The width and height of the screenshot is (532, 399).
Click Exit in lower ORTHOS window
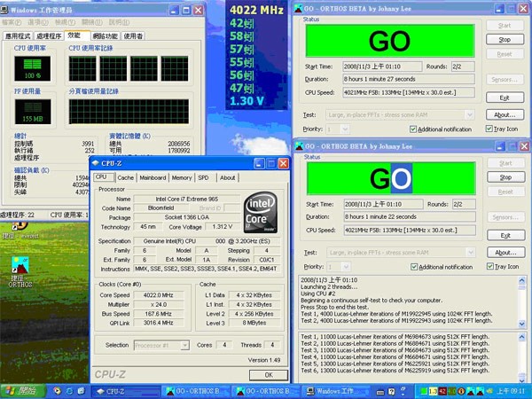click(x=505, y=236)
